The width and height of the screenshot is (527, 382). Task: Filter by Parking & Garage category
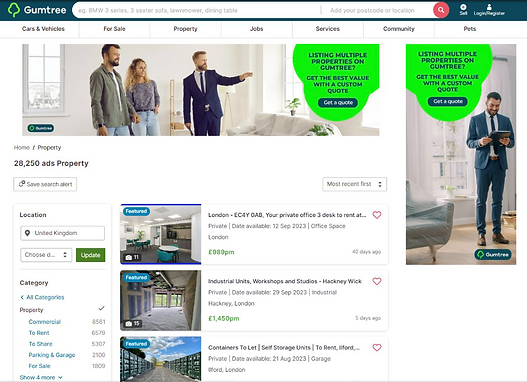click(x=52, y=355)
